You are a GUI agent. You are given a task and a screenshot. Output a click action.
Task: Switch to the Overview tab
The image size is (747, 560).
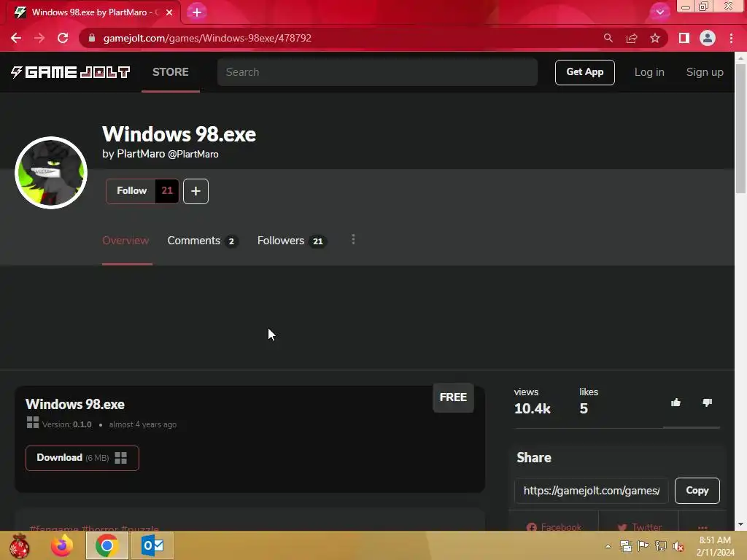coord(125,241)
